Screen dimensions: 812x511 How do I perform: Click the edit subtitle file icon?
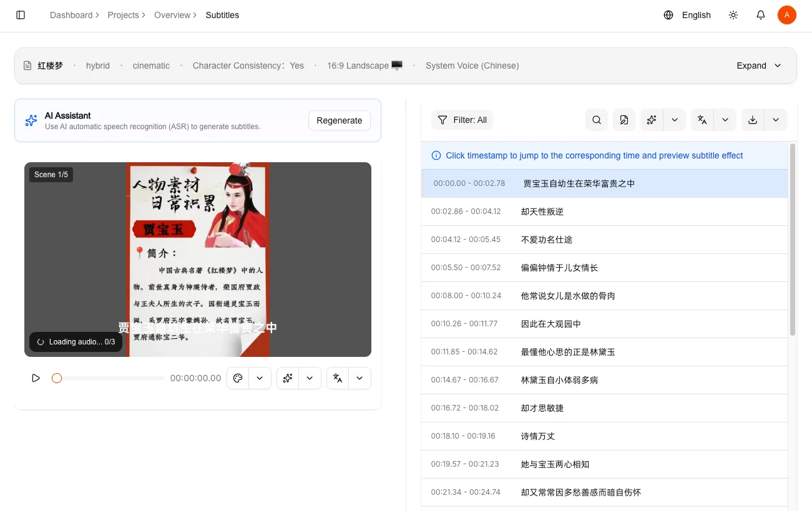[624, 120]
